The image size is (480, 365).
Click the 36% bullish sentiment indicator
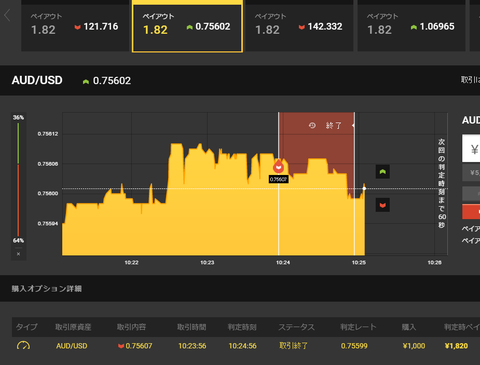(18, 117)
